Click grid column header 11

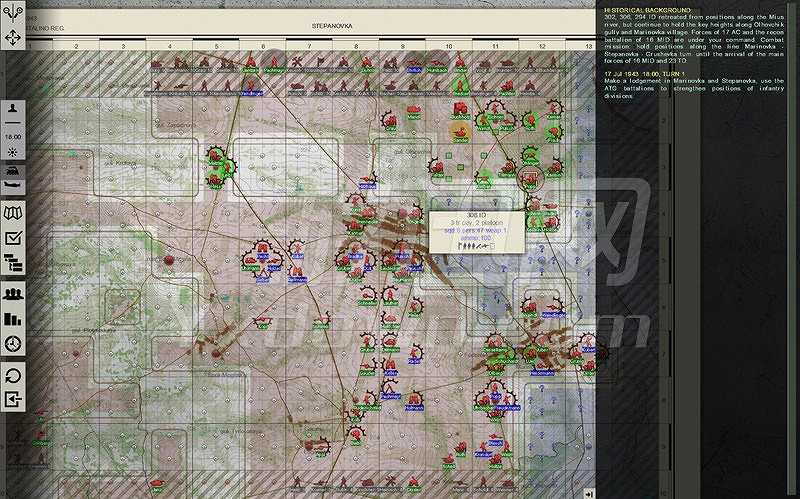pos(495,46)
